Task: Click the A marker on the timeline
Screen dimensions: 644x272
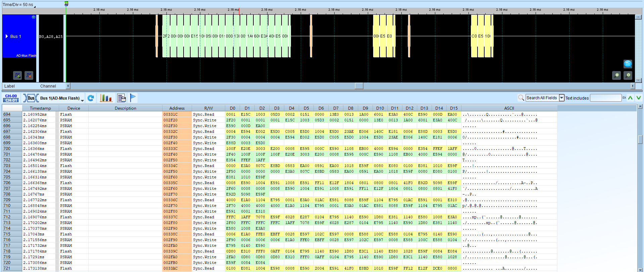Action: click(x=66, y=4)
